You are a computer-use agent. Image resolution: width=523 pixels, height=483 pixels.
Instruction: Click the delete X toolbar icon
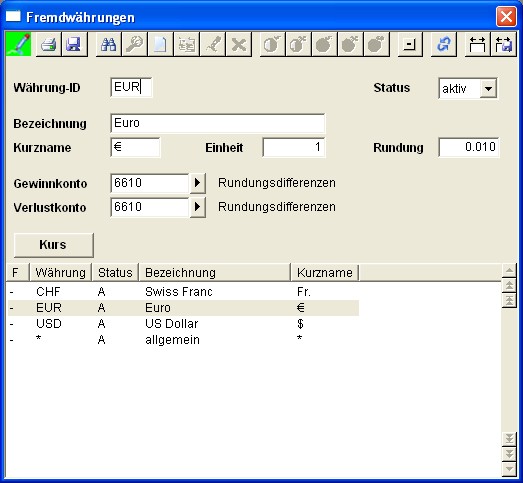pyautogui.click(x=238, y=44)
